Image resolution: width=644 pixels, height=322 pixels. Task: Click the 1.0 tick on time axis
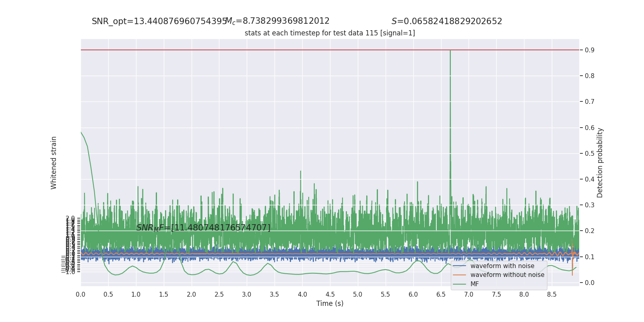tap(136, 295)
